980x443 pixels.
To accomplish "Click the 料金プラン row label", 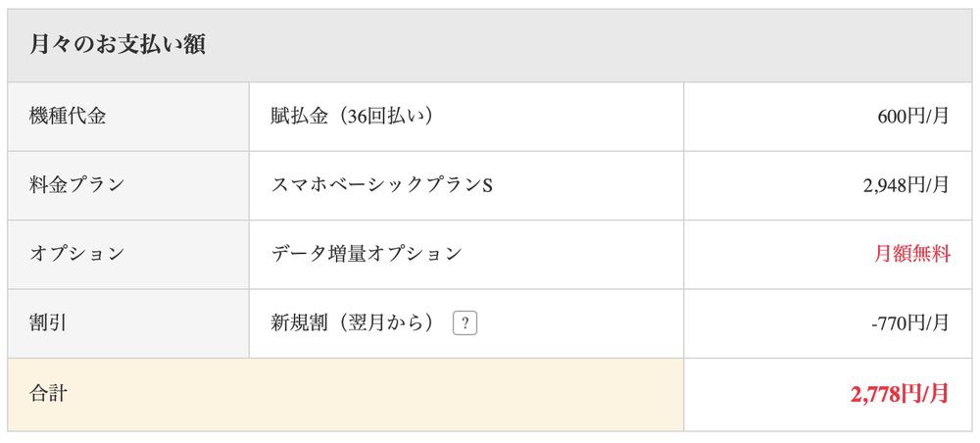I will [77, 184].
